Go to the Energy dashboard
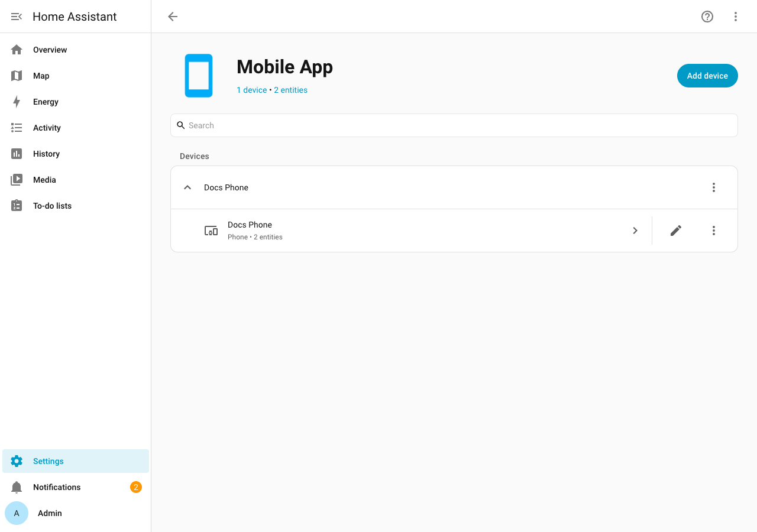The image size is (757, 532). pyautogui.click(x=76, y=102)
